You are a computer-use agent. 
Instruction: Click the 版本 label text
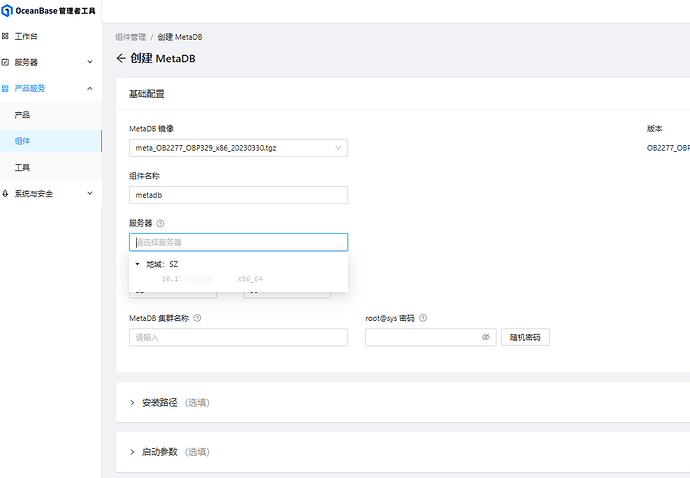pyautogui.click(x=654, y=129)
